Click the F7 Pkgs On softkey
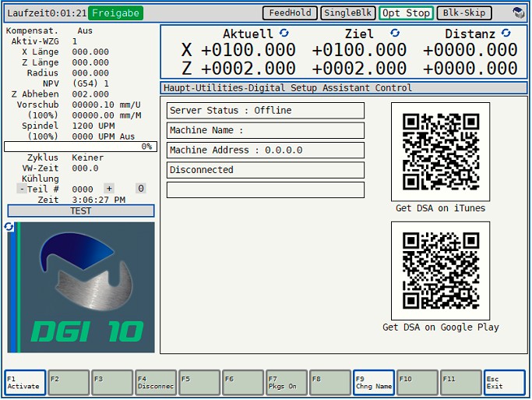532x400 pixels. point(287,383)
